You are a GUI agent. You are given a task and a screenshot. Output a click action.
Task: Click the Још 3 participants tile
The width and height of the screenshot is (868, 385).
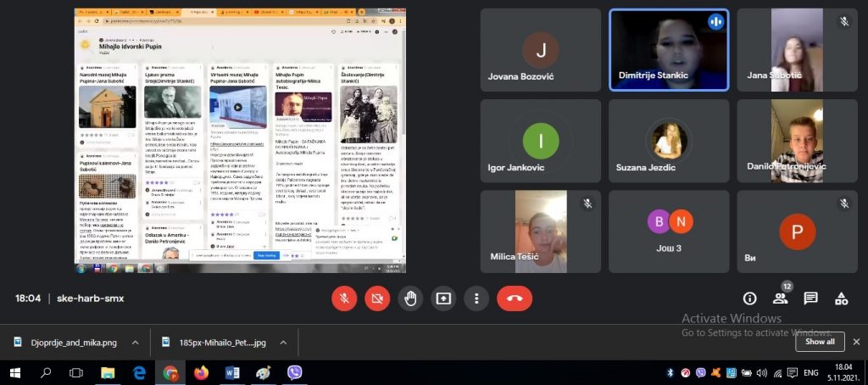pyautogui.click(x=668, y=231)
